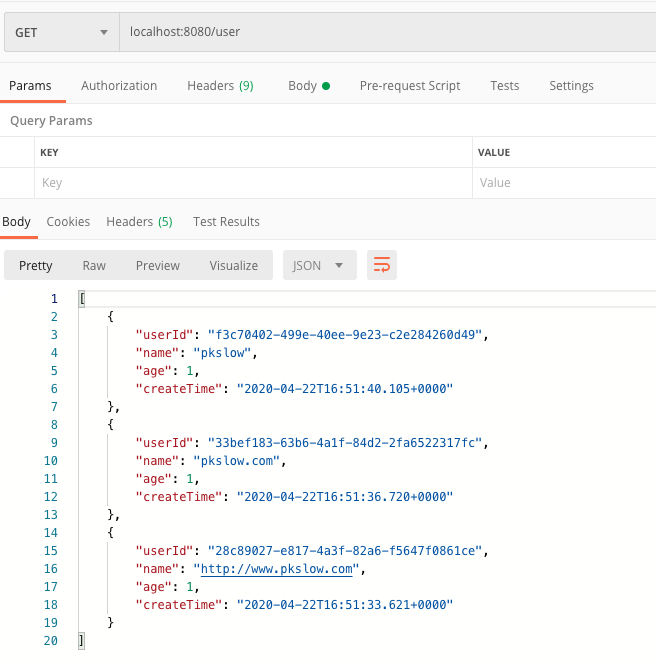Switch response view to Raw
Screen dimensions: 656x665
pos(94,265)
